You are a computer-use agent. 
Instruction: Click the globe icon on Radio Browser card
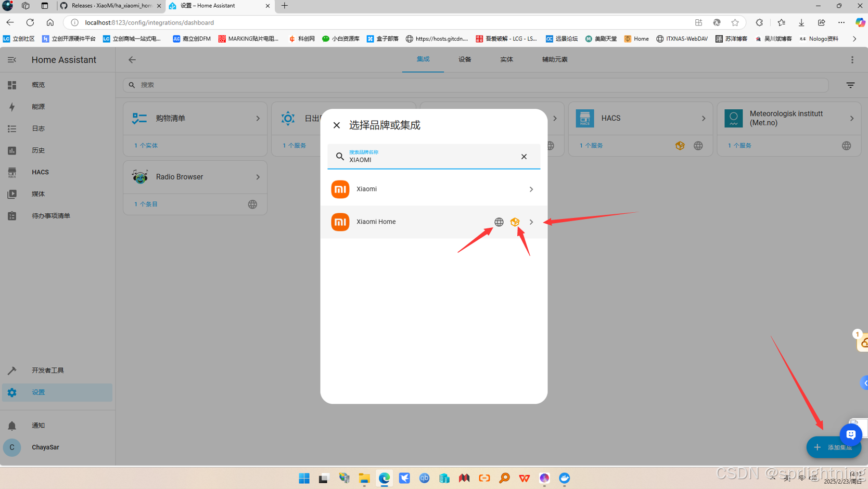pyautogui.click(x=252, y=204)
